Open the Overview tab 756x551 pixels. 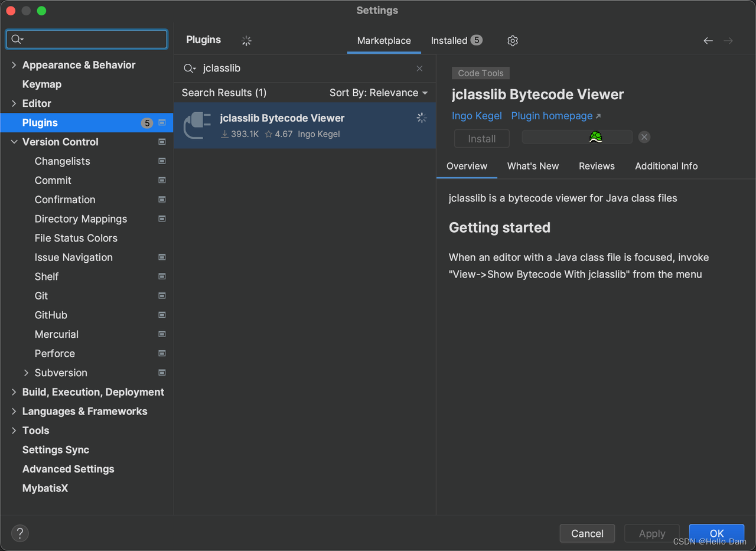pyautogui.click(x=467, y=166)
